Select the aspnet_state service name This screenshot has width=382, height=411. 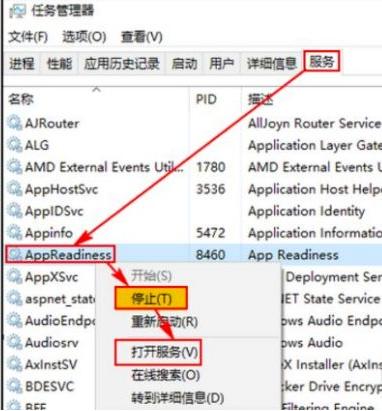click(60, 299)
